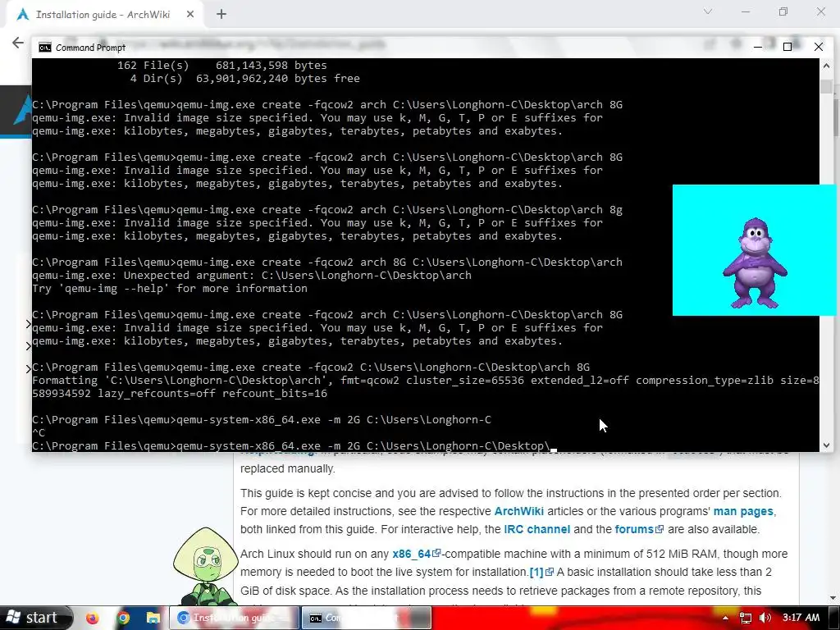Open Firefox from the taskbar

click(93, 619)
